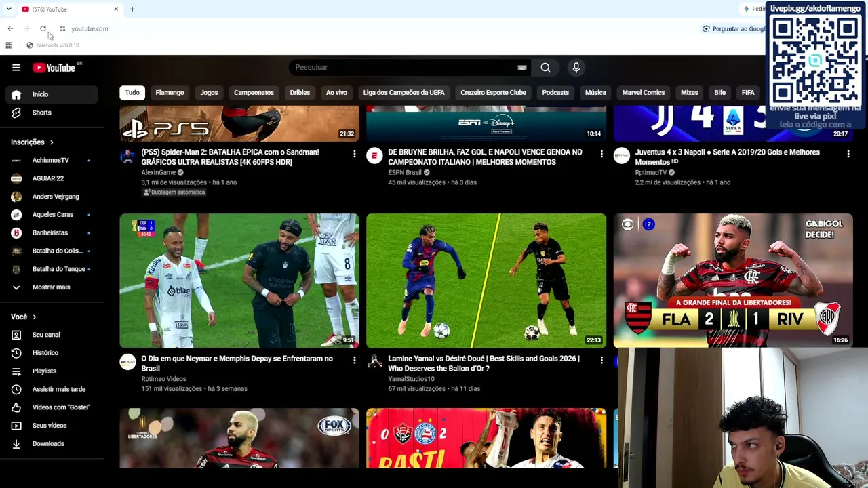Open options menu for Neymar e Memphis video
Screen dimensions: 868x488
click(354, 361)
